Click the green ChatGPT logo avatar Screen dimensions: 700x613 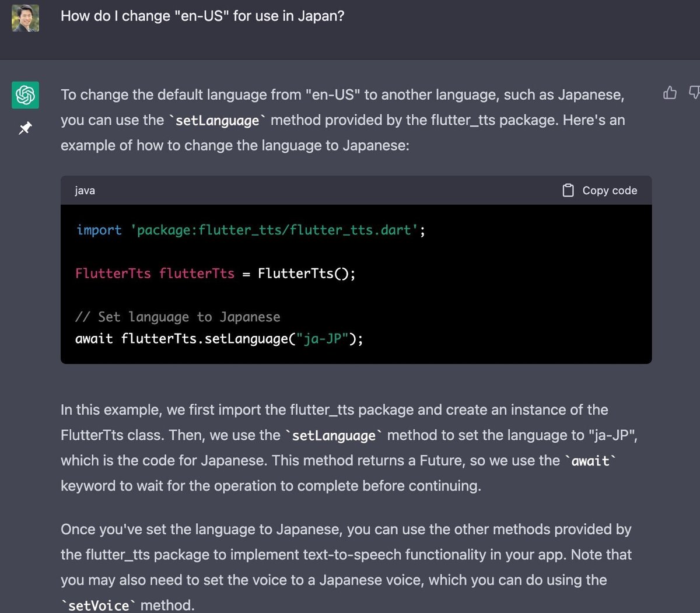pos(25,95)
